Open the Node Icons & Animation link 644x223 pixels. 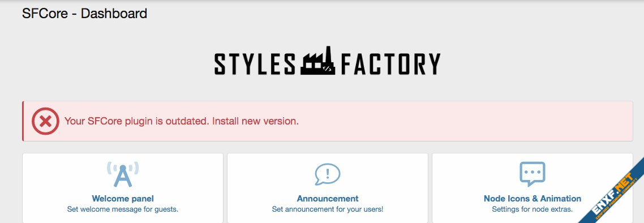coord(533,199)
